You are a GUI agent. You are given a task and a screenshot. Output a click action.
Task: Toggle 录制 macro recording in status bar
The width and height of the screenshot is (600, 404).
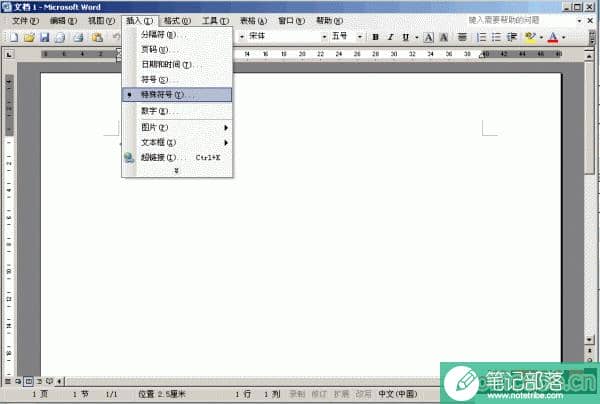(297, 394)
